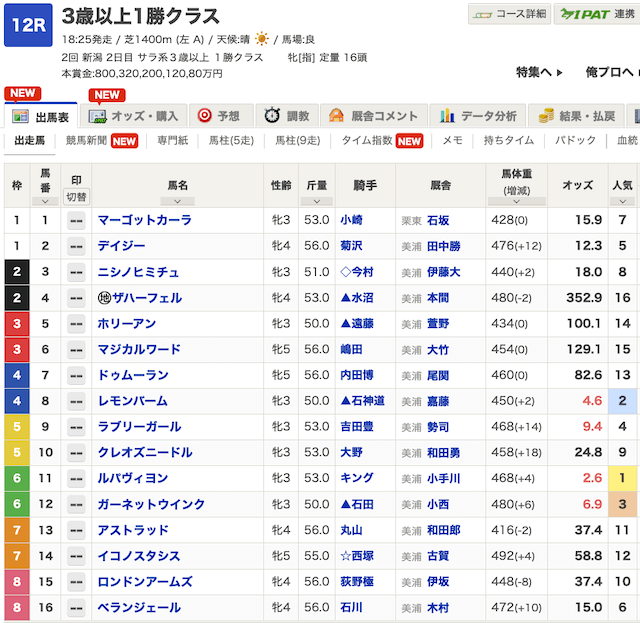
Task: Click the 予想 target icon
Action: click(x=204, y=116)
